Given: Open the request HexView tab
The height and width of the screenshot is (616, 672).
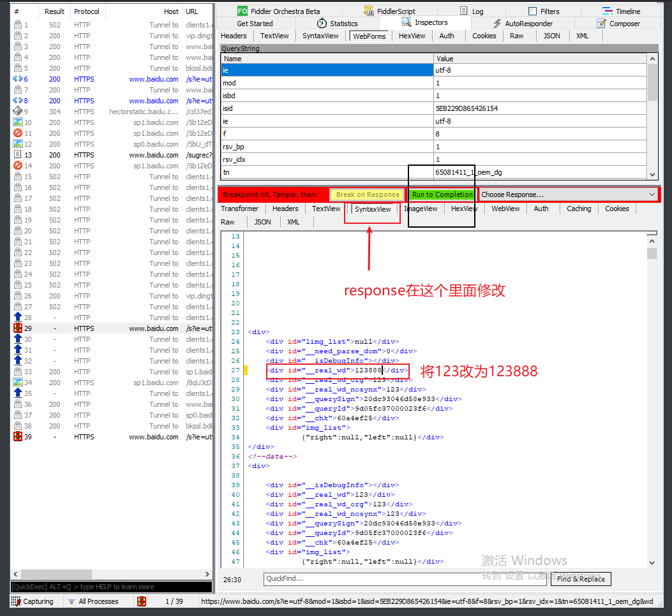Looking at the screenshot, I should (412, 36).
